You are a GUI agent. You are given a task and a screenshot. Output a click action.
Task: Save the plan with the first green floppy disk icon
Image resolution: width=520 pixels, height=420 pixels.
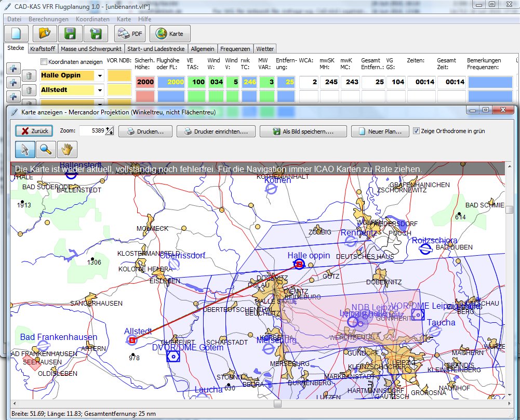(70, 33)
